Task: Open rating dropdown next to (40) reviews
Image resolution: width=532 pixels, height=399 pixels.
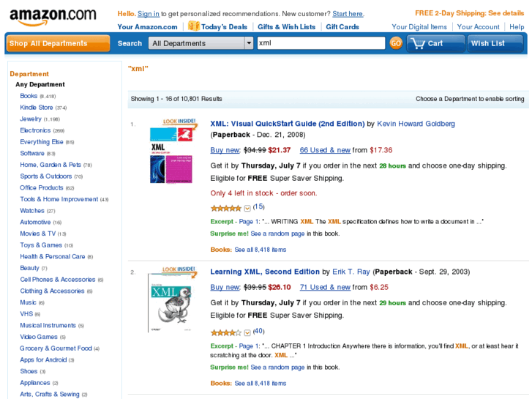Action: coord(247,333)
